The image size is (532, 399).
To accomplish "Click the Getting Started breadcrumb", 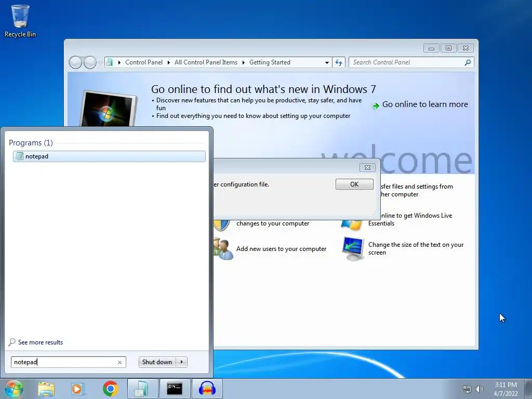I will 270,62.
